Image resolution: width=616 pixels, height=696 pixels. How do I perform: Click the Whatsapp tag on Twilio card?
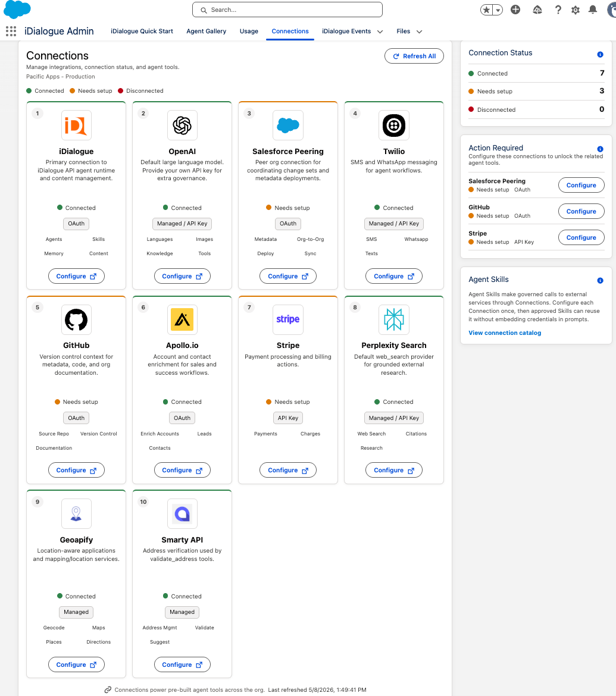click(416, 239)
